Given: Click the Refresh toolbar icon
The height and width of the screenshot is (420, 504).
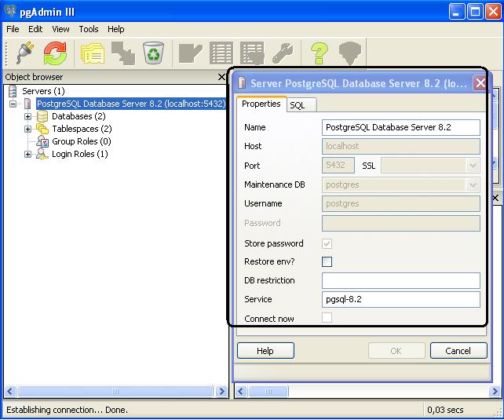Looking at the screenshot, I should click(55, 53).
